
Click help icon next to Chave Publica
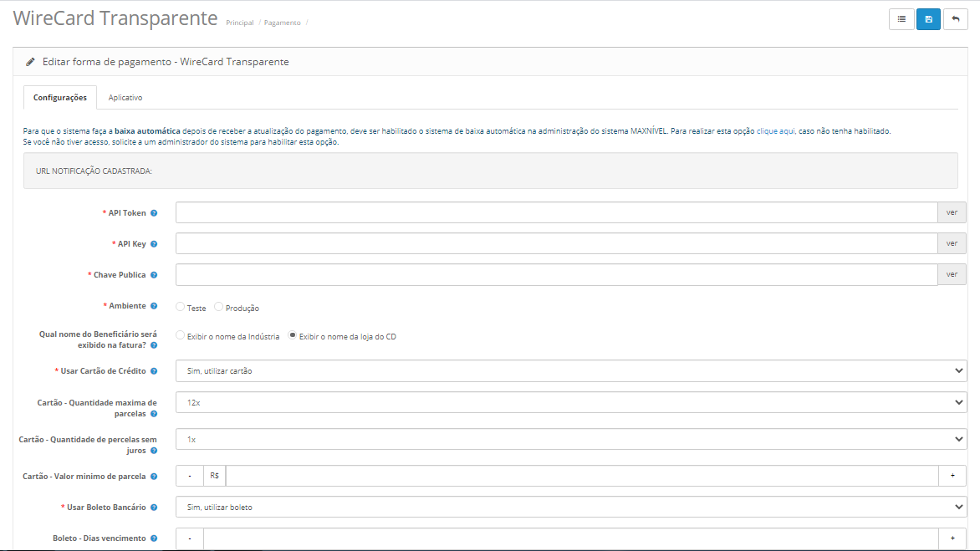[x=154, y=275]
